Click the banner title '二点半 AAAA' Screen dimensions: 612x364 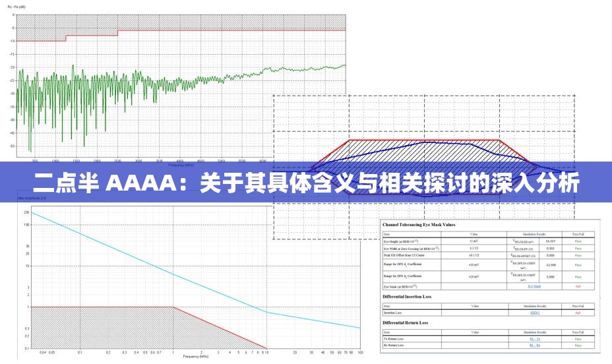coord(105,182)
